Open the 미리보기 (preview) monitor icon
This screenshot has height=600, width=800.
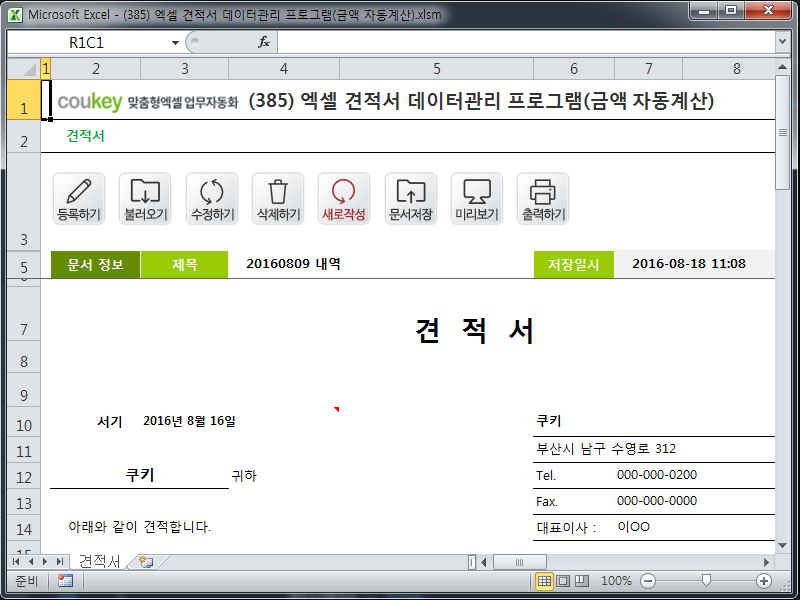[477, 199]
